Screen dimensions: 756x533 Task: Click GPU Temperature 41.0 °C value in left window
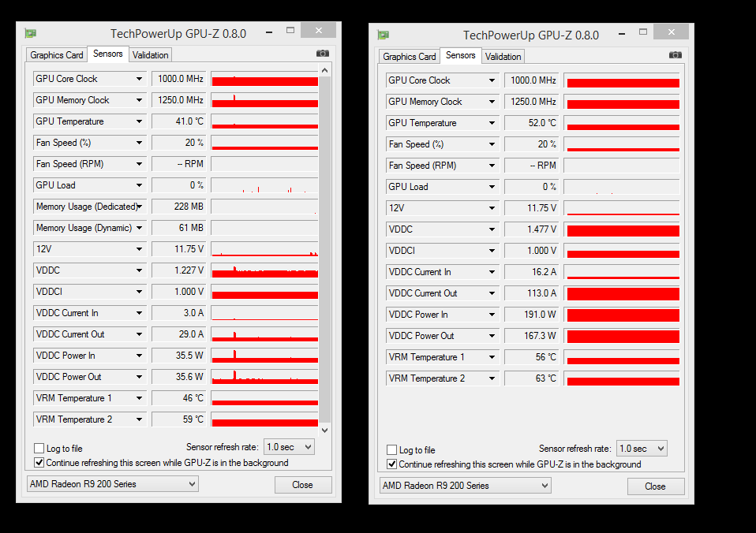(179, 121)
